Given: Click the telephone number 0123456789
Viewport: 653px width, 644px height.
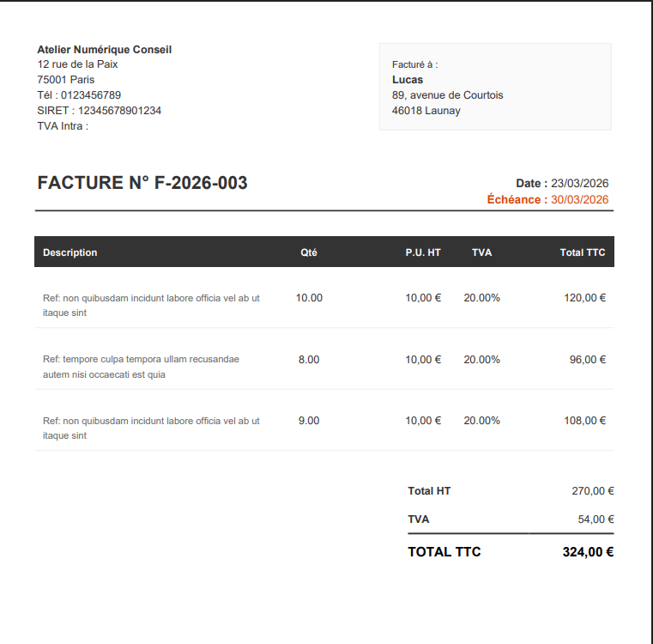Looking at the screenshot, I should tap(91, 95).
